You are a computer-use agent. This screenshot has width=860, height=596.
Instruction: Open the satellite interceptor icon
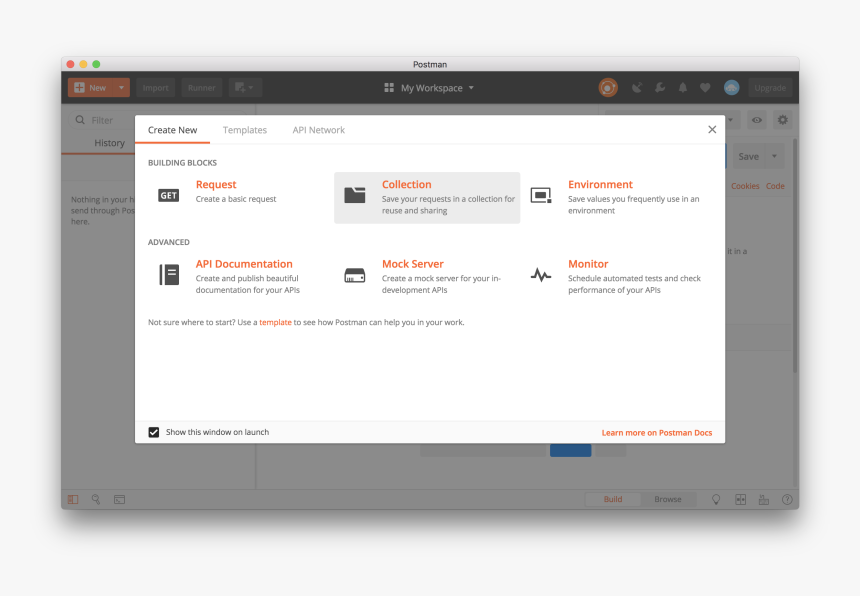(x=637, y=88)
